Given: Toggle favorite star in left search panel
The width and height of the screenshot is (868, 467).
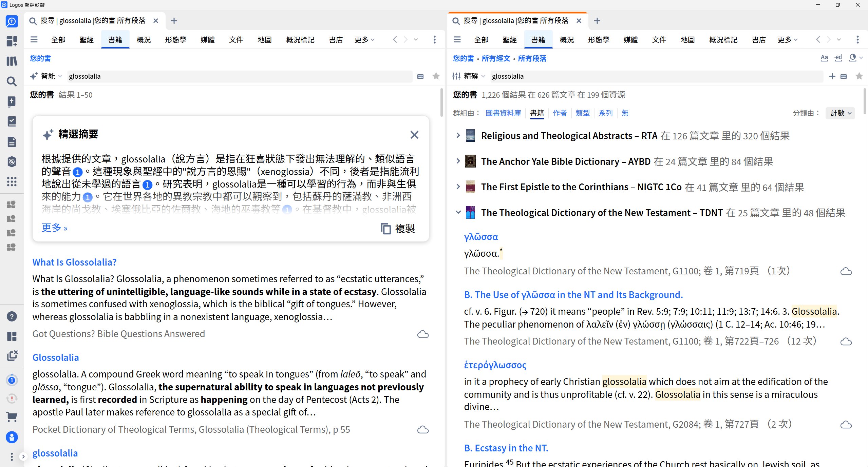Looking at the screenshot, I should pyautogui.click(x=436, y=76).
